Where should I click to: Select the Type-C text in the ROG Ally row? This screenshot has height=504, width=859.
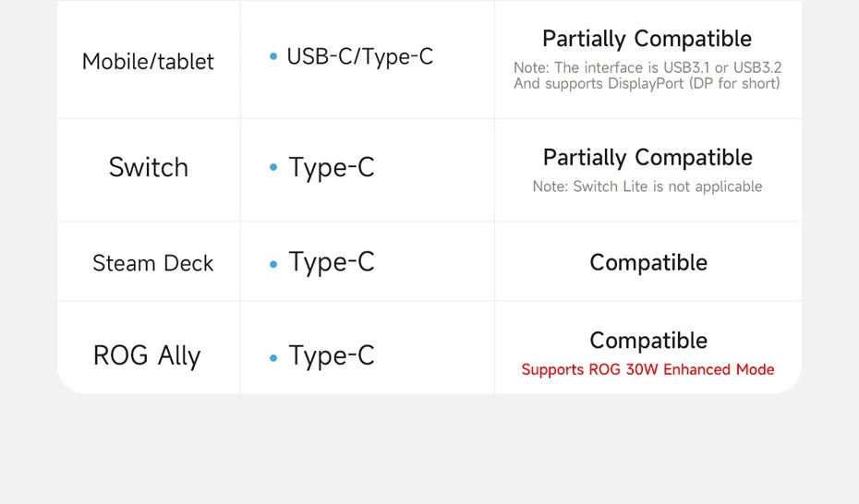point(332,356)
